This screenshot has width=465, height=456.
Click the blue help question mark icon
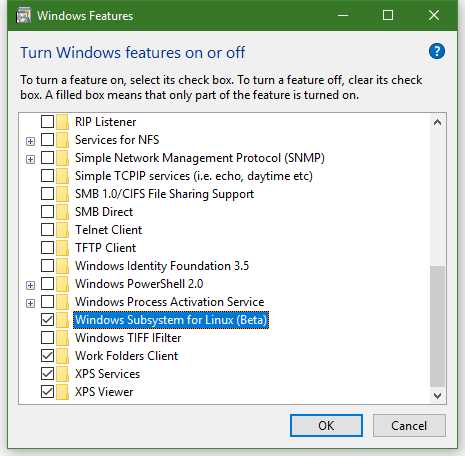tap(437, 51)
